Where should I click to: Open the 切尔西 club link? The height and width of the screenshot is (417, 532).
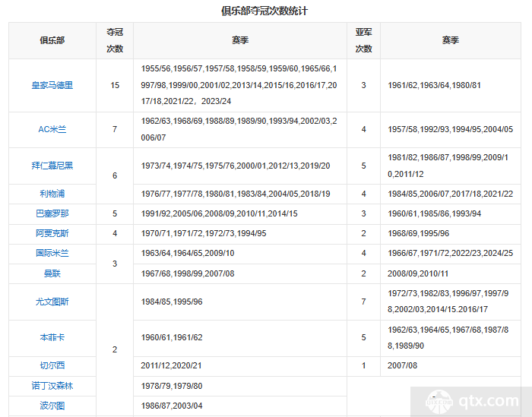[x=52, y=365]
